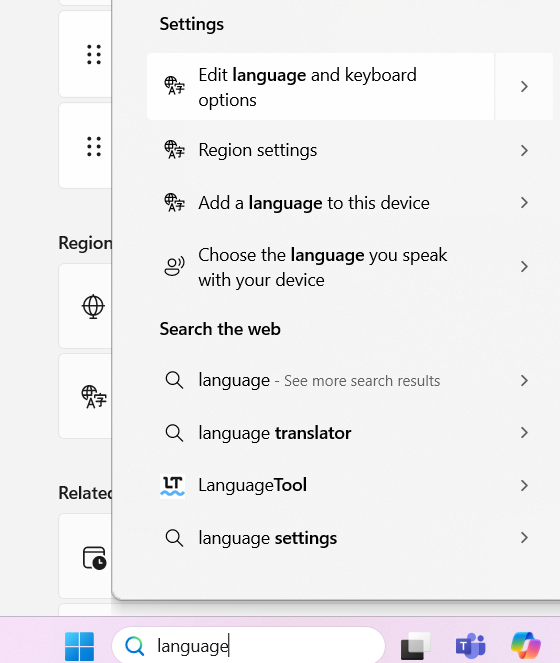Select language settings web suggestion
The width and height of the screenshot is (560, 663).
point(321,538)
